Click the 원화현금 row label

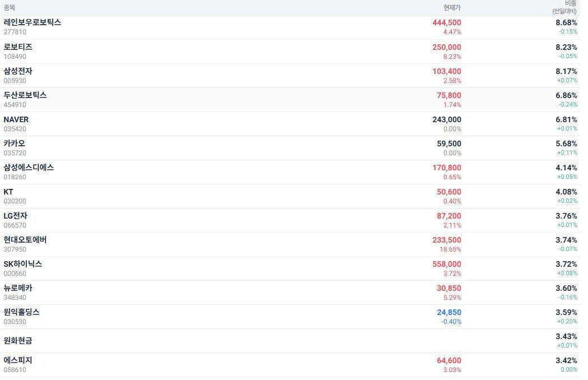pyautogui.click(x=18, y=341)
